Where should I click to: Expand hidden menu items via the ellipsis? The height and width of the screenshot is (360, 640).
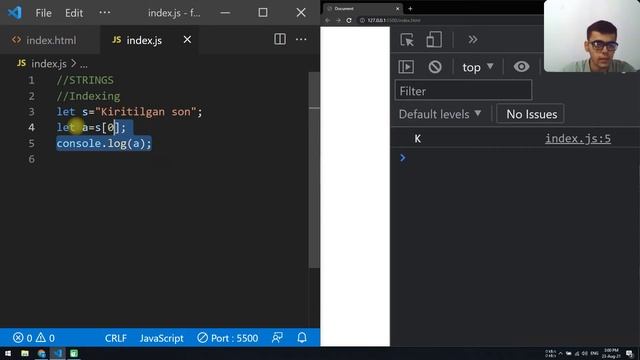coord(104,12)
